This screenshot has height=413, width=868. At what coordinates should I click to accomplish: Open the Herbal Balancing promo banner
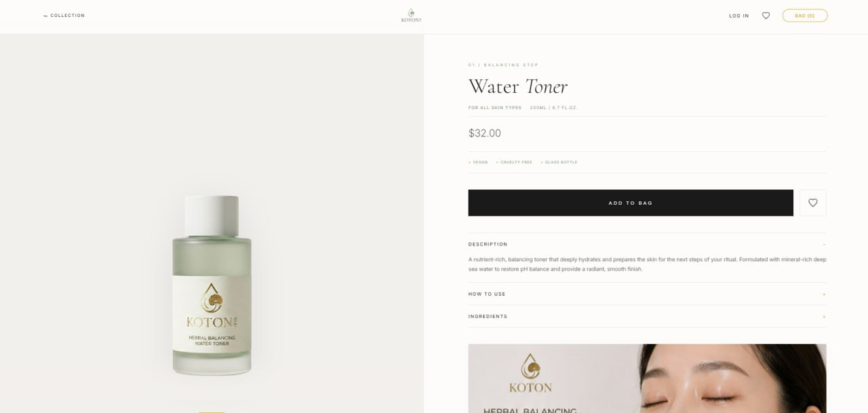click(647, 378)
